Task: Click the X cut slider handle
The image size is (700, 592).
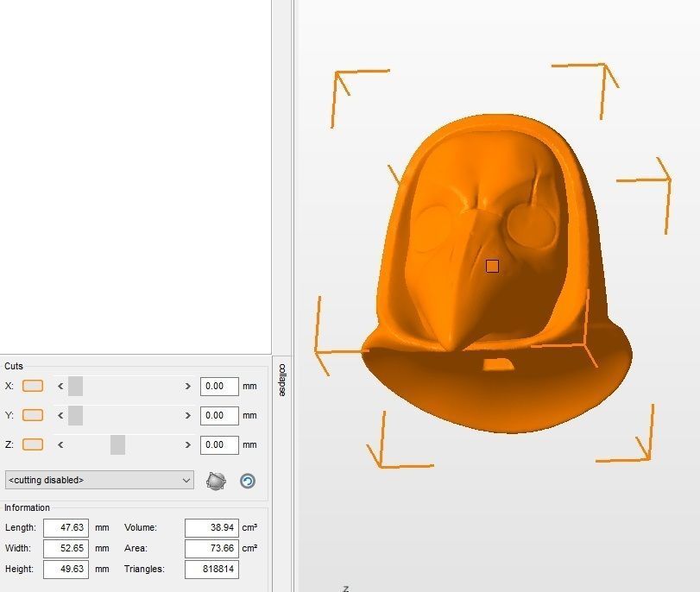Action: (75, 387)
